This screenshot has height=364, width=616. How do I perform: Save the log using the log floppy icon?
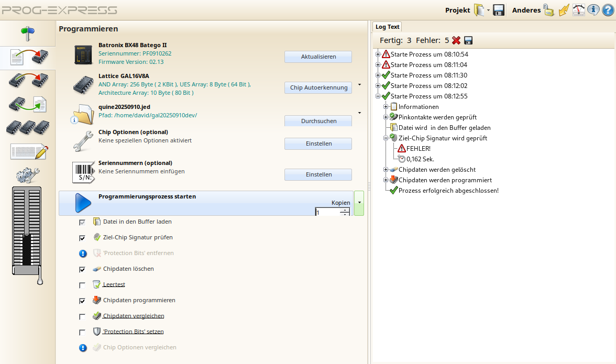468,40
